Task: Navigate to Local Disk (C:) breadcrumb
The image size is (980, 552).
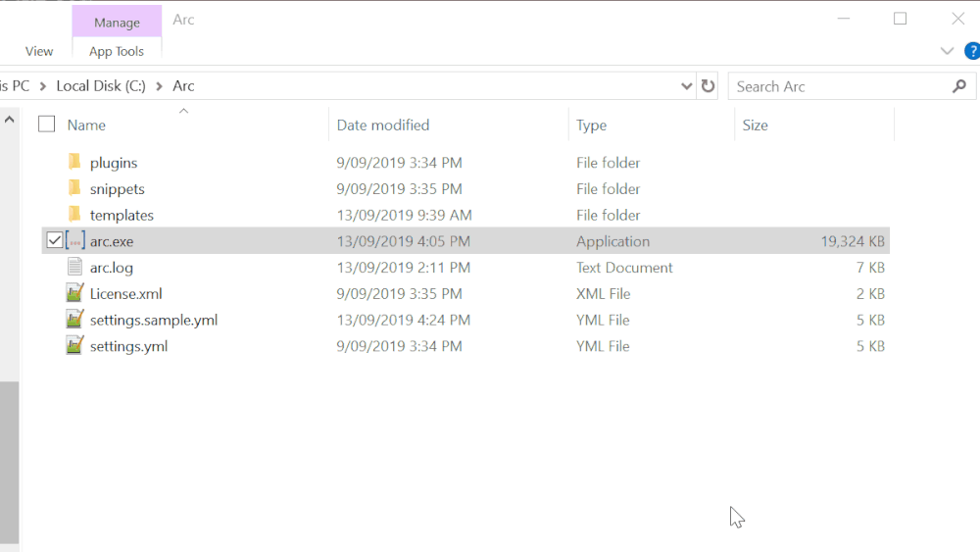Action: pos(101,86)
